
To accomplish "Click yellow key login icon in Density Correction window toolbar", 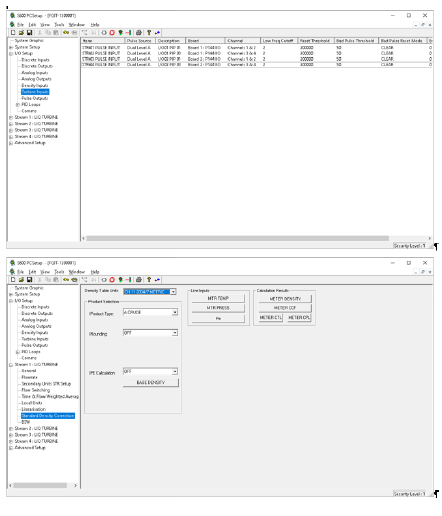I will pos(66,280).
